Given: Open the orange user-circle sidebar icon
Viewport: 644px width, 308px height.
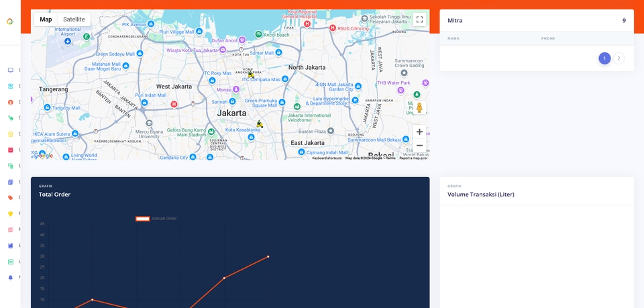Looking at the screenshot, I should click(x=11, y=102).
